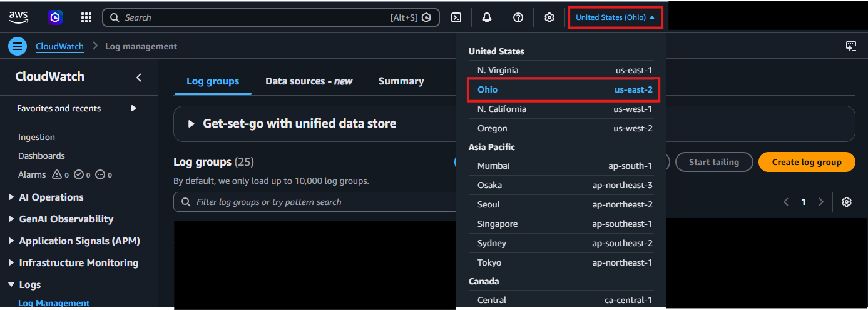Click the OK alarms checkmark count icon
868x310 pixels.
point(79,175)
